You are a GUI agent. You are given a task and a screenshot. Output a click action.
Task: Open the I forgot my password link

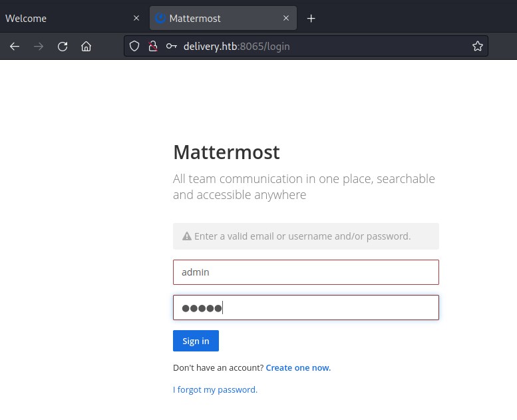coord(215,389)
